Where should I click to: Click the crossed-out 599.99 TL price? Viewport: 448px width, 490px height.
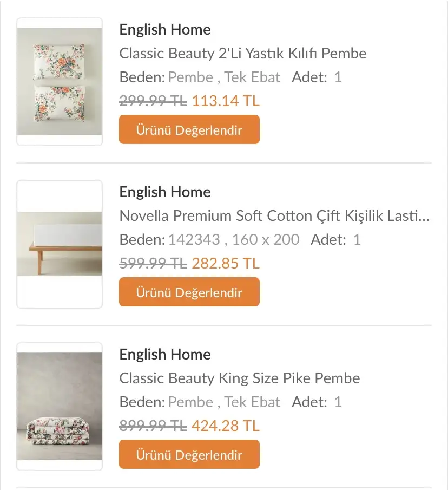click(x=153, y=264)
